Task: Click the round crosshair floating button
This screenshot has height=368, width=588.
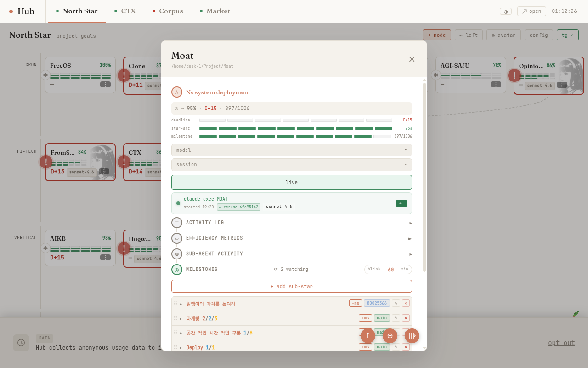Action: tap(390, 336)
